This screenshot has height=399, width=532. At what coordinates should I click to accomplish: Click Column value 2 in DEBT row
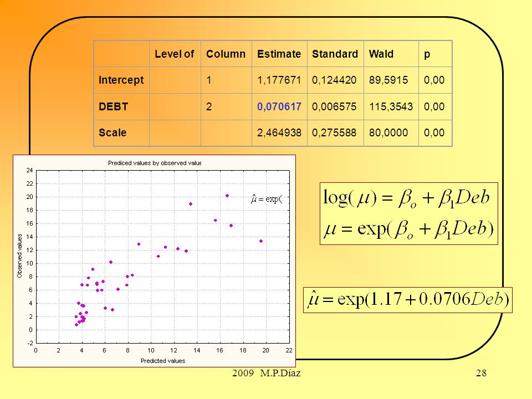[x=209, y=106]
